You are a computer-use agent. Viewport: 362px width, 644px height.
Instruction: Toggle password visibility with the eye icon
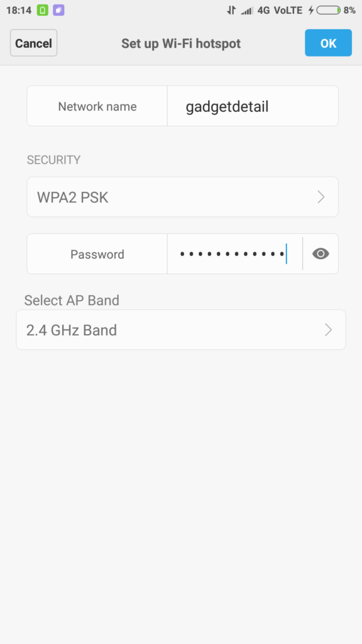(x=321, y=254)
